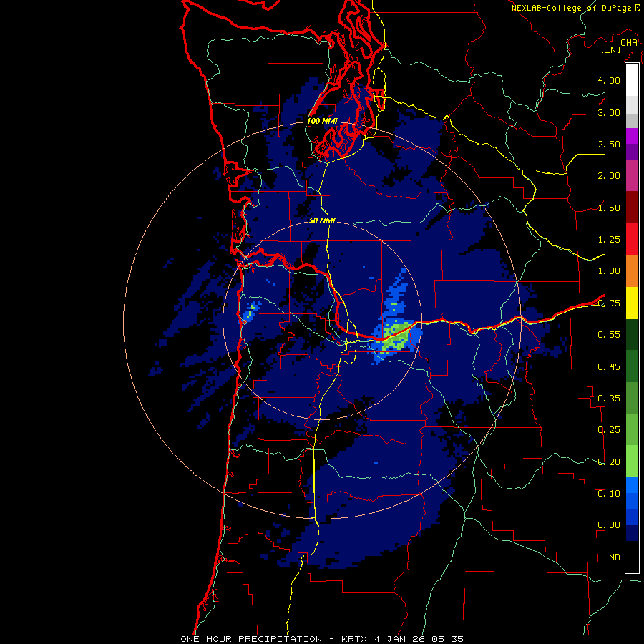The image size is (644, 644).
Task: Select the pink legend swatch beside 2.00
Action: click(x=632, y=175)
